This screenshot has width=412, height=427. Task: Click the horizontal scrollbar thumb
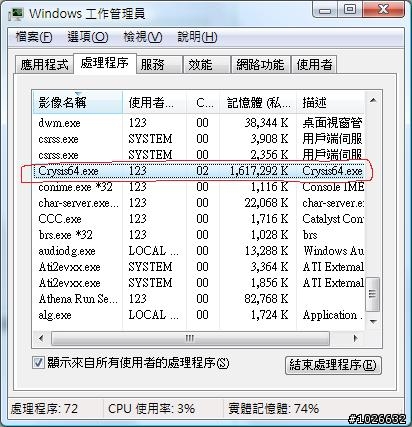pyautogui.click(x=190, y=338)
